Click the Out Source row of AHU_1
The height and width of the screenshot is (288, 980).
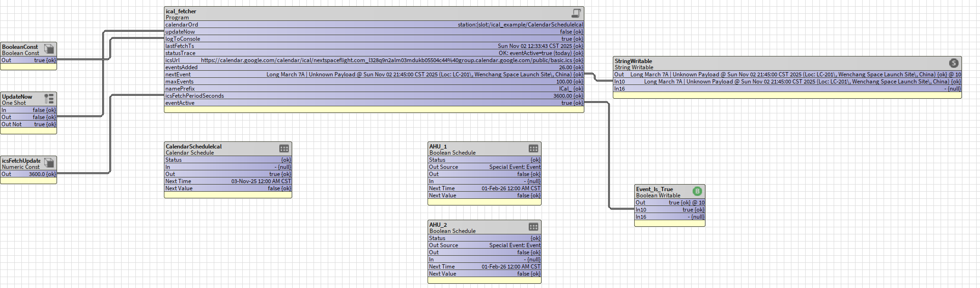point(484,167)
